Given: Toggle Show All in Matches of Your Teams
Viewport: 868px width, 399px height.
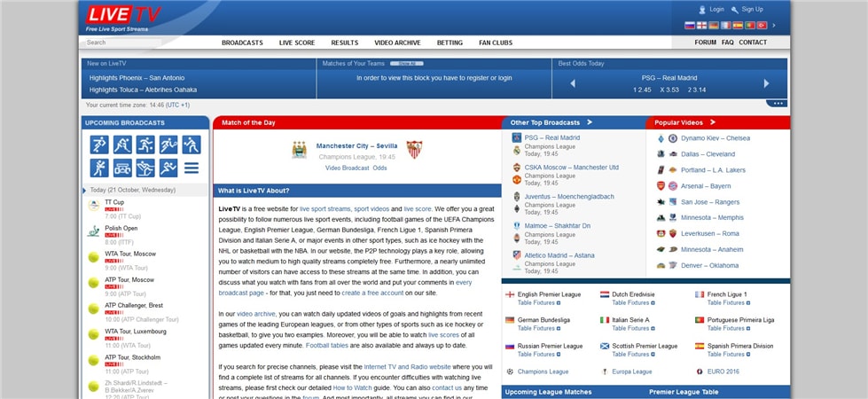Looking at the screenshot, I should click(x=406, y=64).
